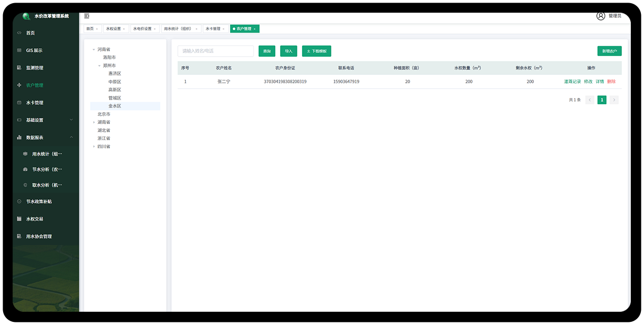Click the 监测管理 icon in sidebar
The image size is (644, 325).
pyautogui.click(x=19, y=68)
